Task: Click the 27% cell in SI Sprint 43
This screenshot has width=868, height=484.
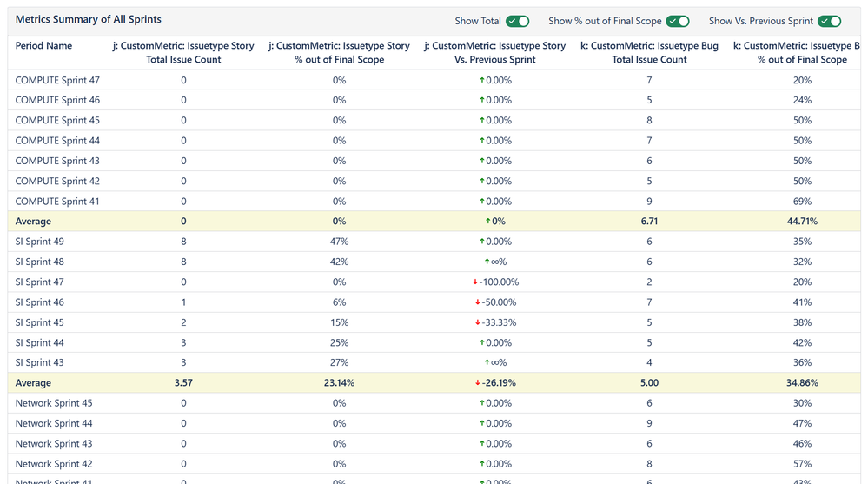Action: [x=340, y=362]
